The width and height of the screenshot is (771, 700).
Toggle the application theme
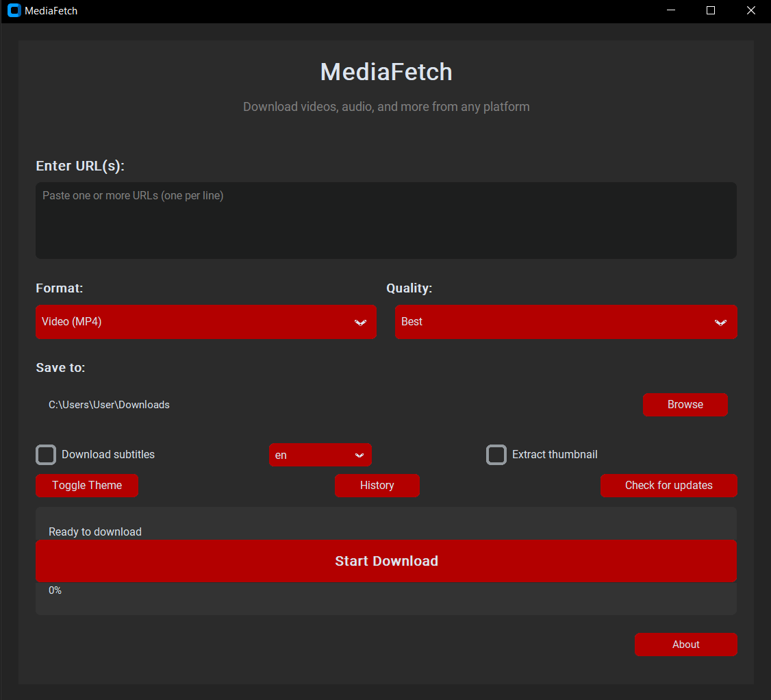click(x=86, y=485)
